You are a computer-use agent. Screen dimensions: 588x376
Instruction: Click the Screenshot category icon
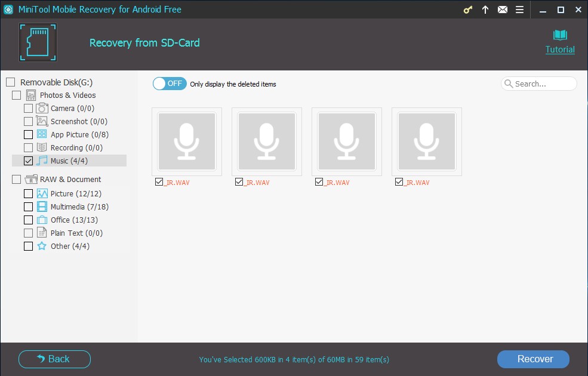pyautogui.click(x=42, y=121)
